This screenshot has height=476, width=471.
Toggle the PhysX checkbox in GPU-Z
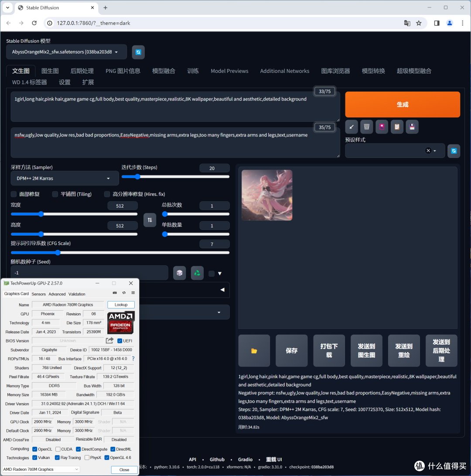(x=87, y=458)
